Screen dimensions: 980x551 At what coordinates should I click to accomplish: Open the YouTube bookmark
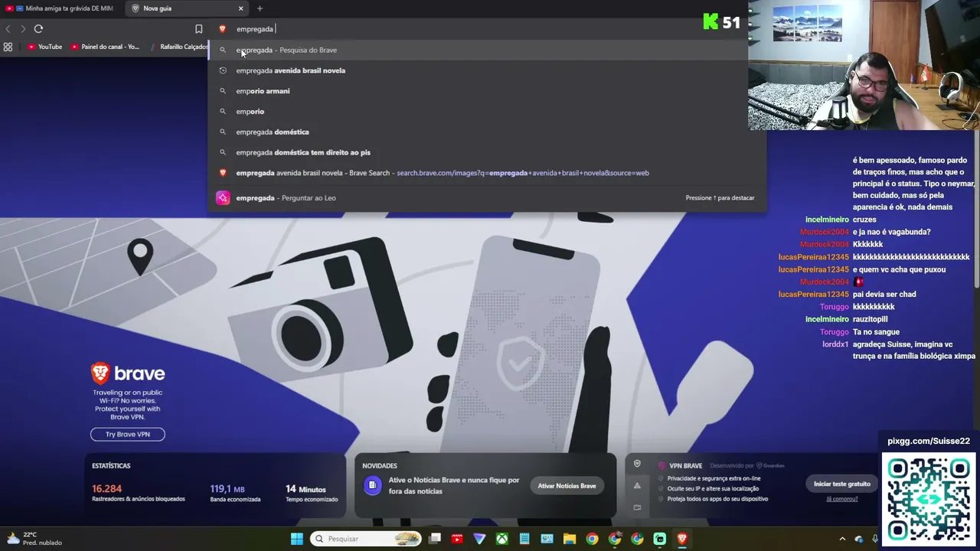tap(45, 47)
